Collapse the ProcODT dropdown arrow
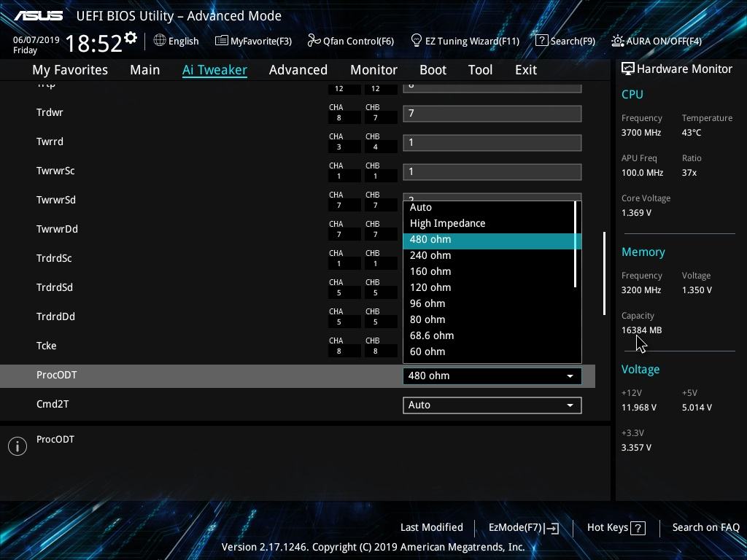This screenshot has width=747, height=560. pos(570,376)
